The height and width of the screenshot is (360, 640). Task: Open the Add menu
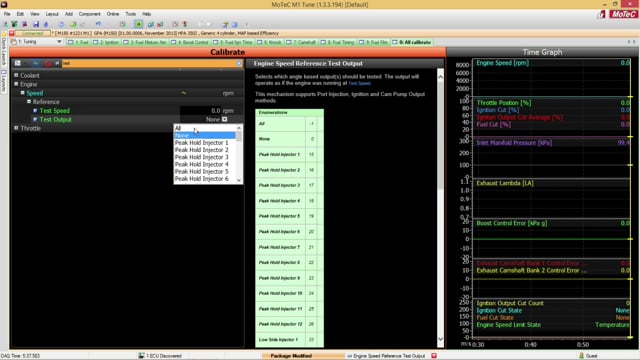tap(69, 14)
